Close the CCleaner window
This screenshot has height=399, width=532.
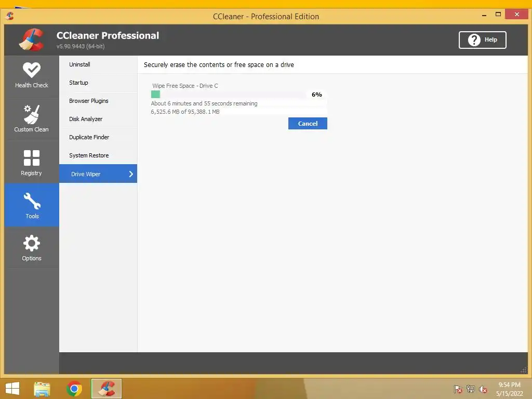(516, 14)
